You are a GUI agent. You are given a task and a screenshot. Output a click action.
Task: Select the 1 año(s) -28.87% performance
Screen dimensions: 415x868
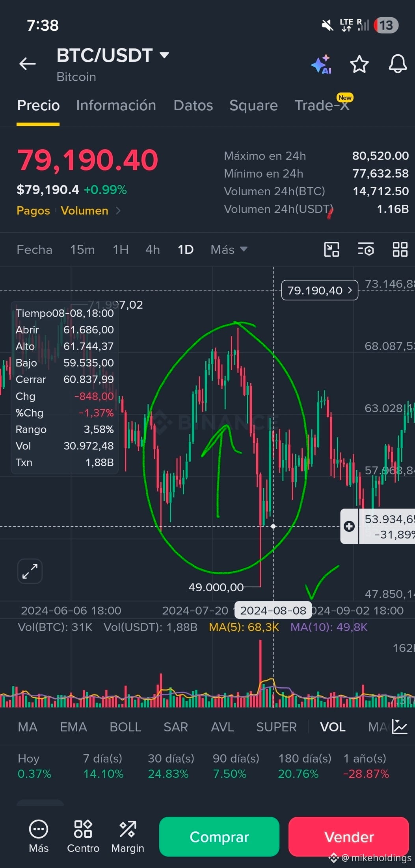click(x=366, y=766)
